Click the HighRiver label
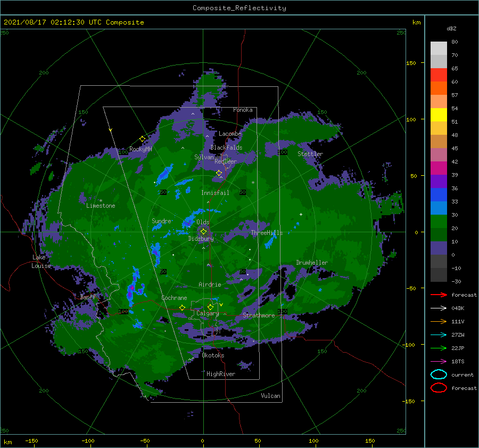This screenshot has height=448, width=479. [221, 374]
